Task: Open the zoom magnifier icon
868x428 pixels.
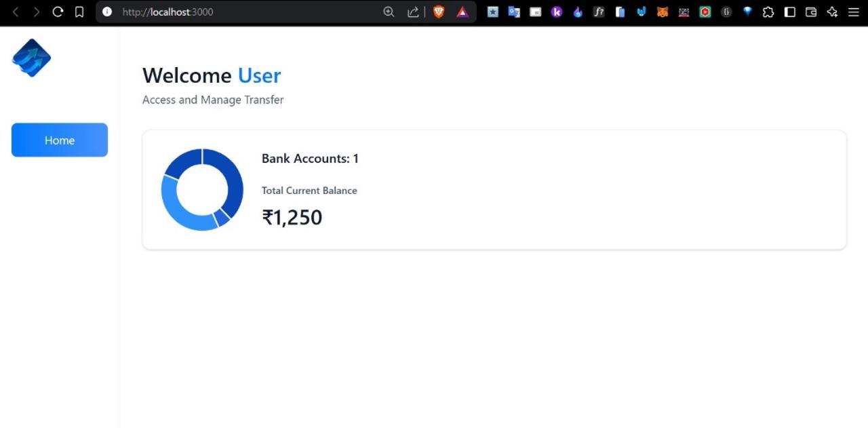Action: (x=389, y=12)
